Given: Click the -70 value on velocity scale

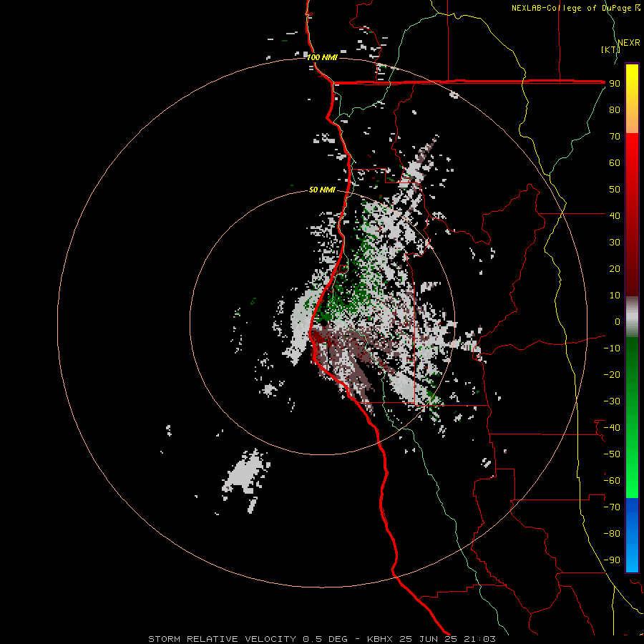Looking at the screenshot, I should point(612,507).
